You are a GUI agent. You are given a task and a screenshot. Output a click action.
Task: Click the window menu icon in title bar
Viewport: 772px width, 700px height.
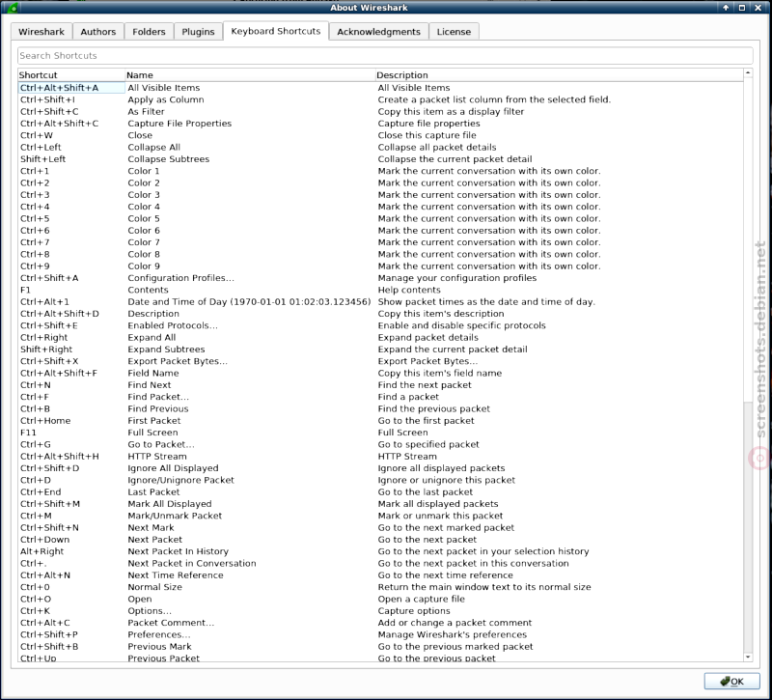14,8
